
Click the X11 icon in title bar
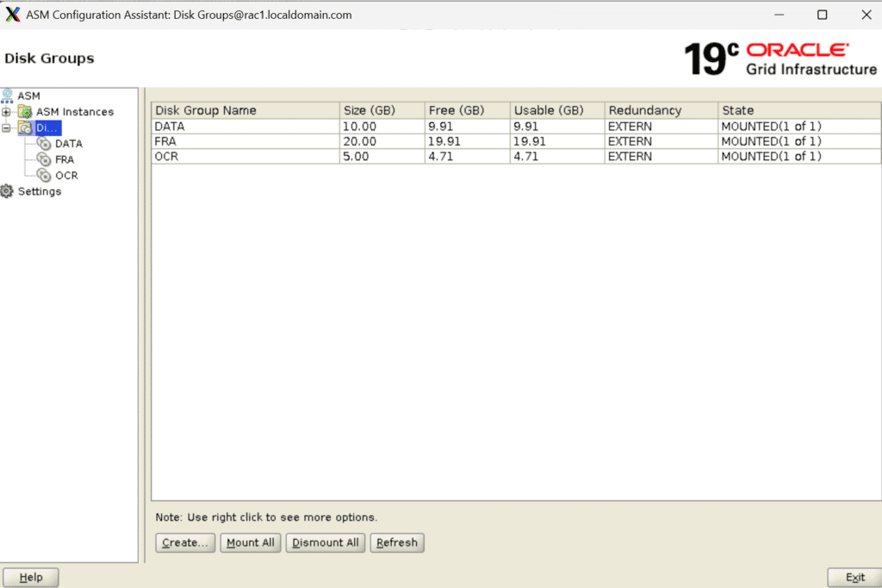(x=13, y=15)
